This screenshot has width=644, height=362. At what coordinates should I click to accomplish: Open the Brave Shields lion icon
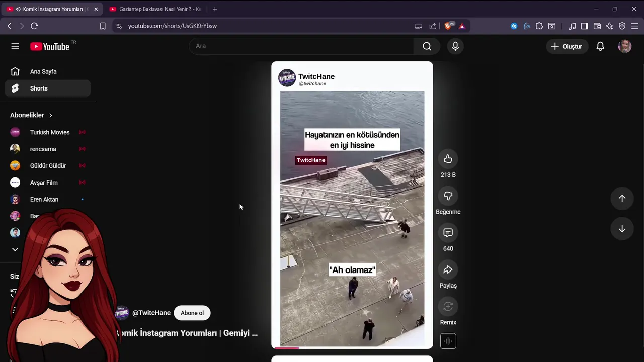coord(448,26)
